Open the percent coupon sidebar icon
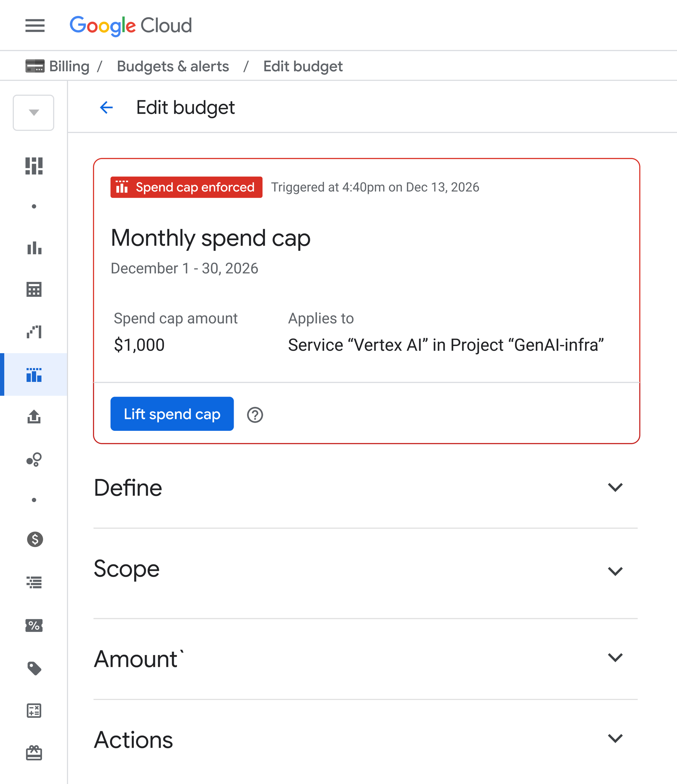Image resolution: width=677 pixels, height=784 pixels. coord(34,625)
